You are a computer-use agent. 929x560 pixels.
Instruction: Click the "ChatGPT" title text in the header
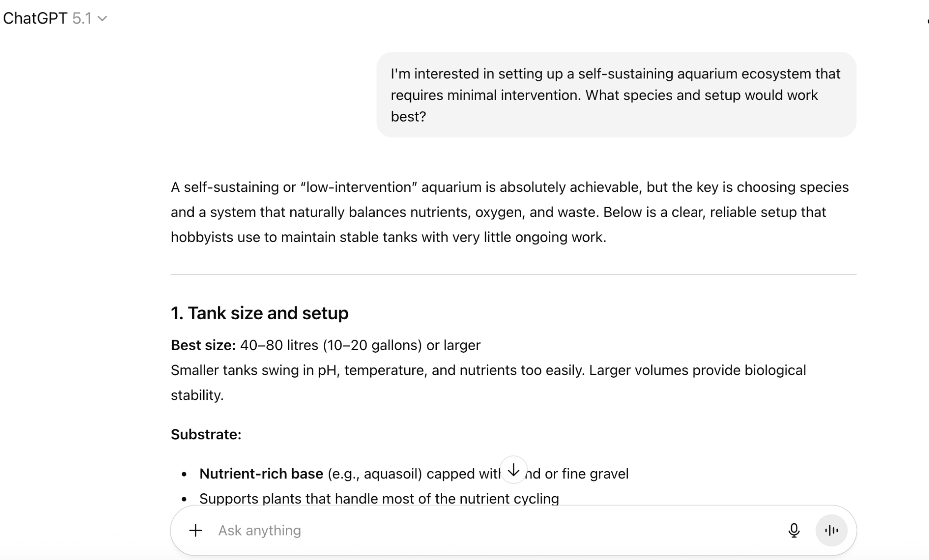click(35, 19)
